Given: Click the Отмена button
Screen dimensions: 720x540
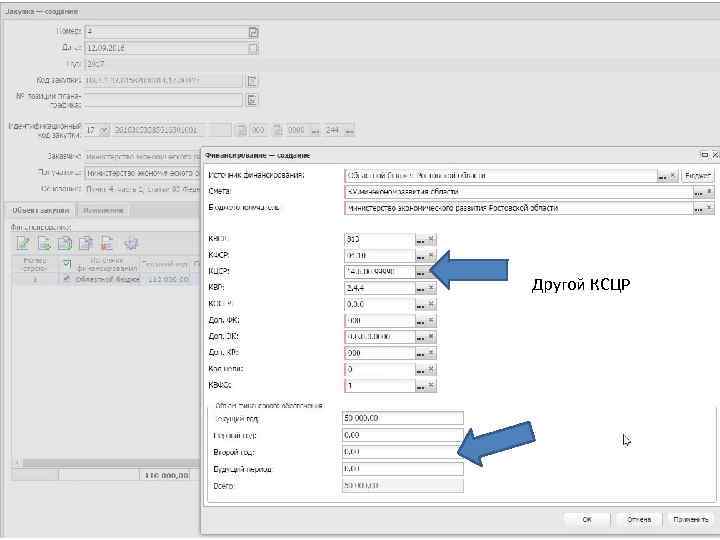Looking at the screenshot, I should (639, 519).
